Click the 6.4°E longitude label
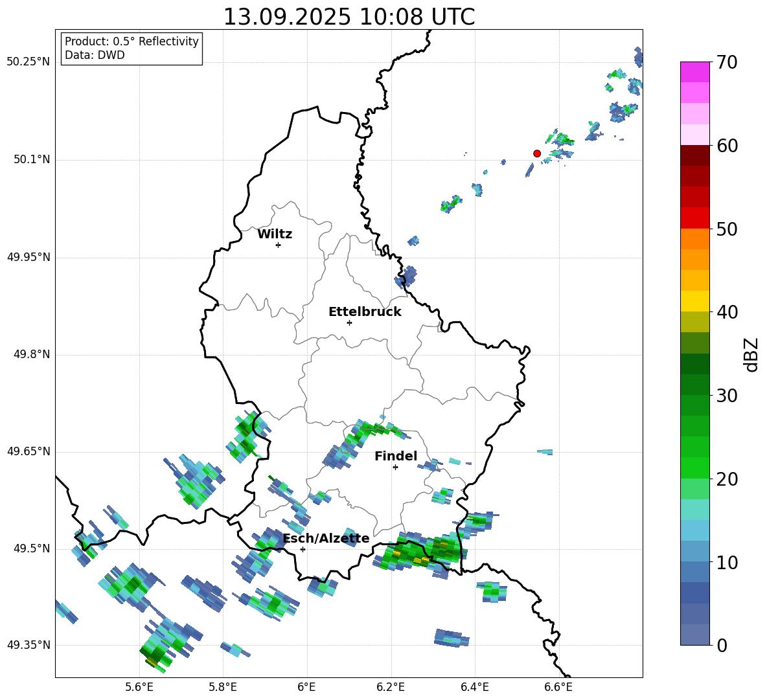 [474, 687]
